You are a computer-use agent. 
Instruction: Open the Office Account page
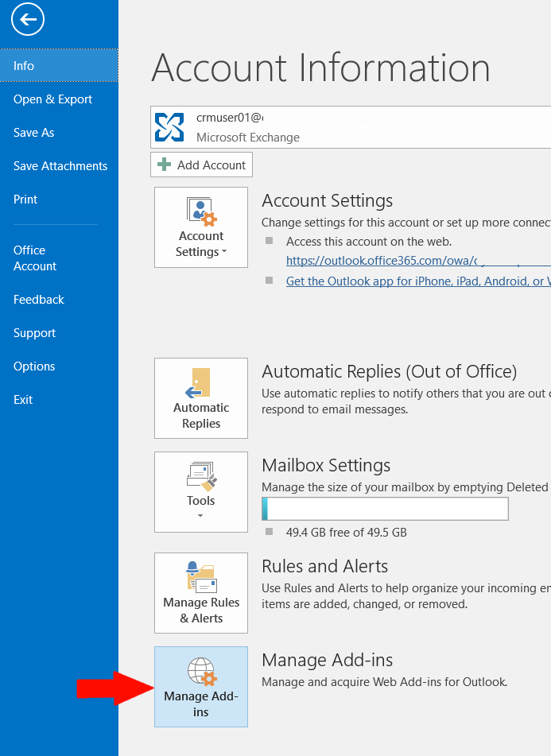[x=35, y=258]
